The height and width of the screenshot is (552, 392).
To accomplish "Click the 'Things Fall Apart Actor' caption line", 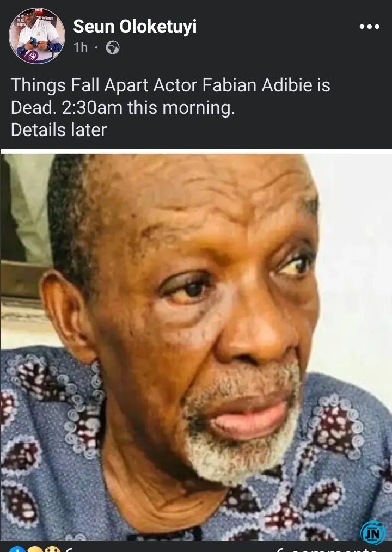I will point(170,85).
